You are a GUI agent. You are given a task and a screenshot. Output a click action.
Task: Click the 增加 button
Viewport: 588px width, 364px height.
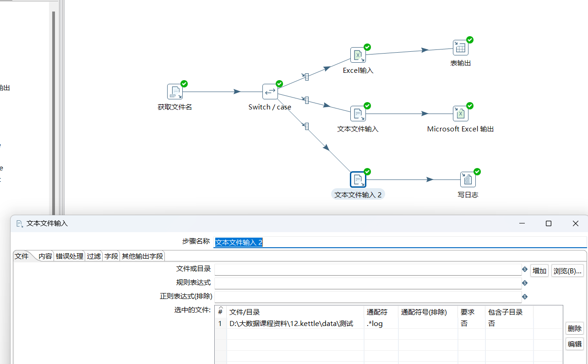539,271
